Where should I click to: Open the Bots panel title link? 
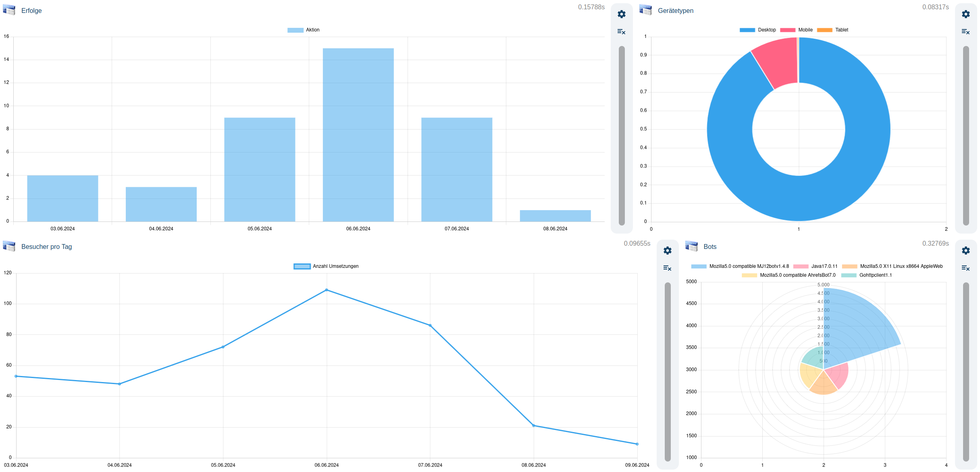click(710, 246)
